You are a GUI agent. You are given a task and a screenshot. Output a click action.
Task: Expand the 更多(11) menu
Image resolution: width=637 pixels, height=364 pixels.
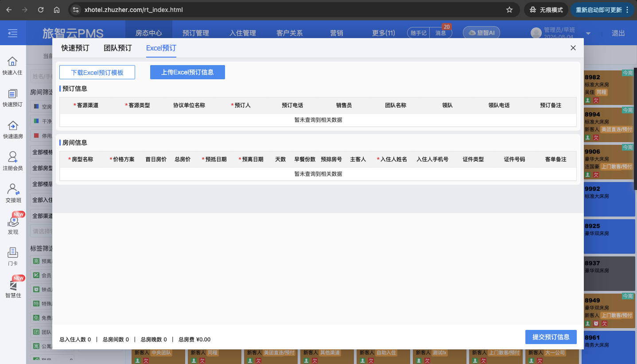click(x=384, y=33)
